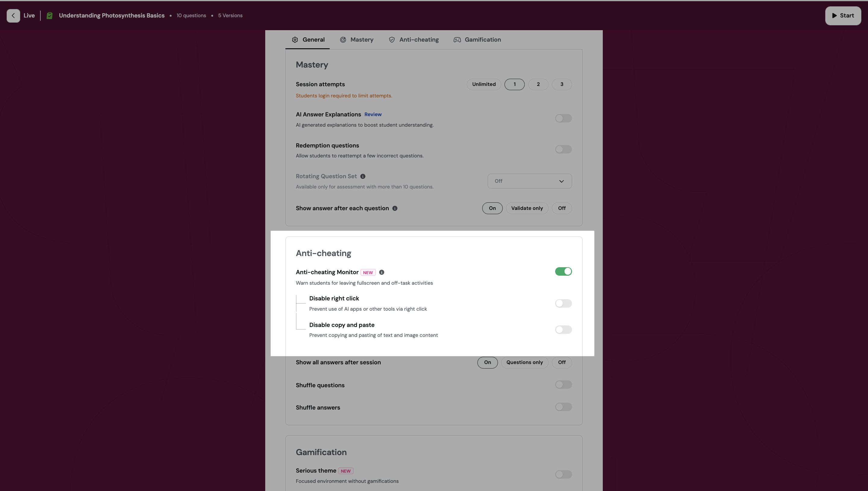Enable AI Answer Explanations switch
This screenshot has width=868, height=491.
(563, 118)
